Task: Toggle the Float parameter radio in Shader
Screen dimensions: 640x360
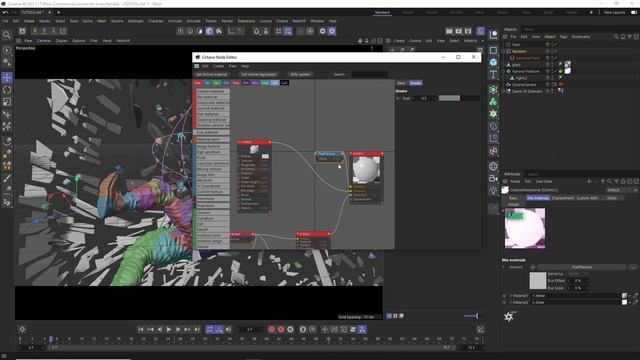Action: (398, 98)
